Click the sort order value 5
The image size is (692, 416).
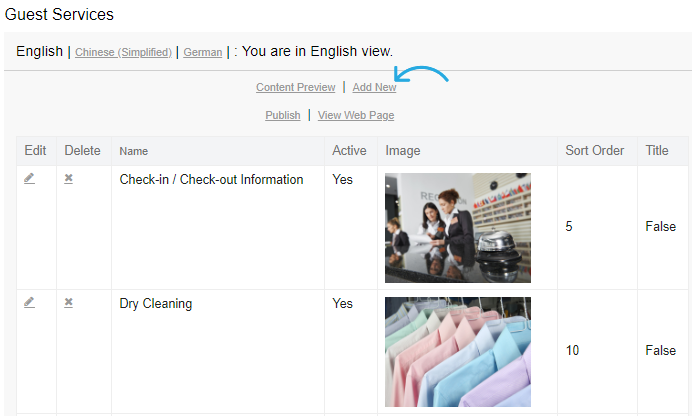point(569,227)
